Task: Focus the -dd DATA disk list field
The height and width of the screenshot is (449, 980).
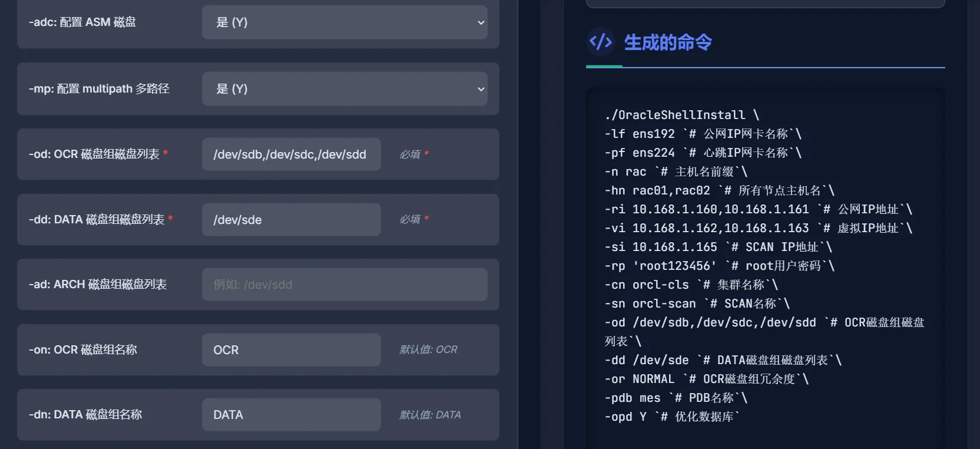Action: (x=291, y=220)
